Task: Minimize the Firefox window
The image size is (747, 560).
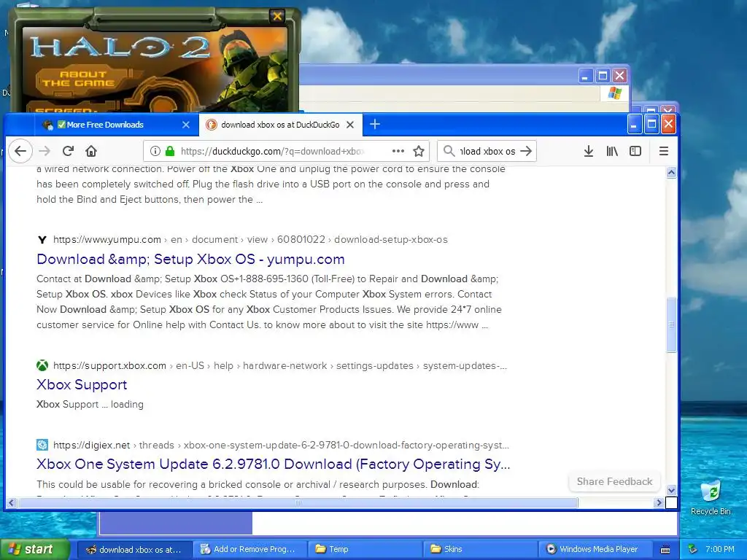Action: point(634,124)
